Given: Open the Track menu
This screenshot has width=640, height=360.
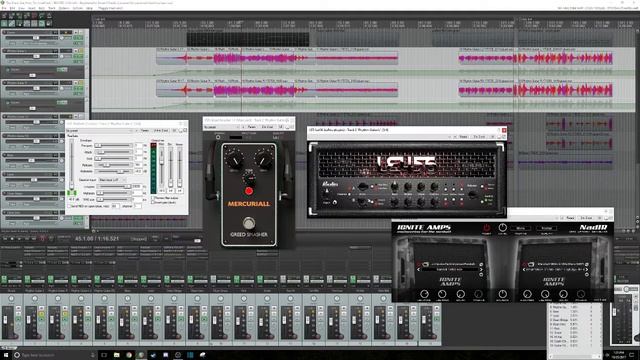Looking at the screenshot, I should 52,8.
